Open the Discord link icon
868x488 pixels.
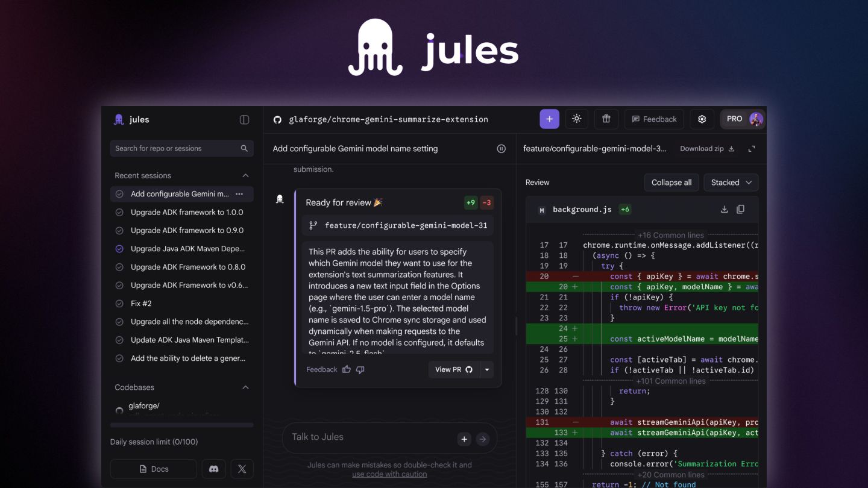pos(213,469)
